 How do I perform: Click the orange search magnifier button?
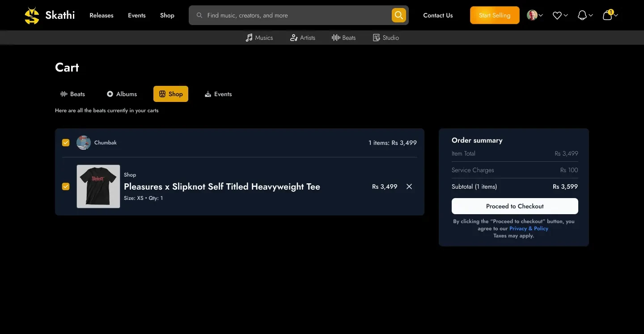pyautogui.click(x=399, y=15)
